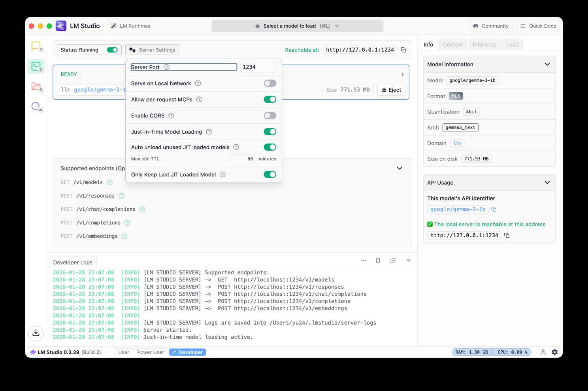
Task: Enable Serve on Local Network
Action: [270, 83]
